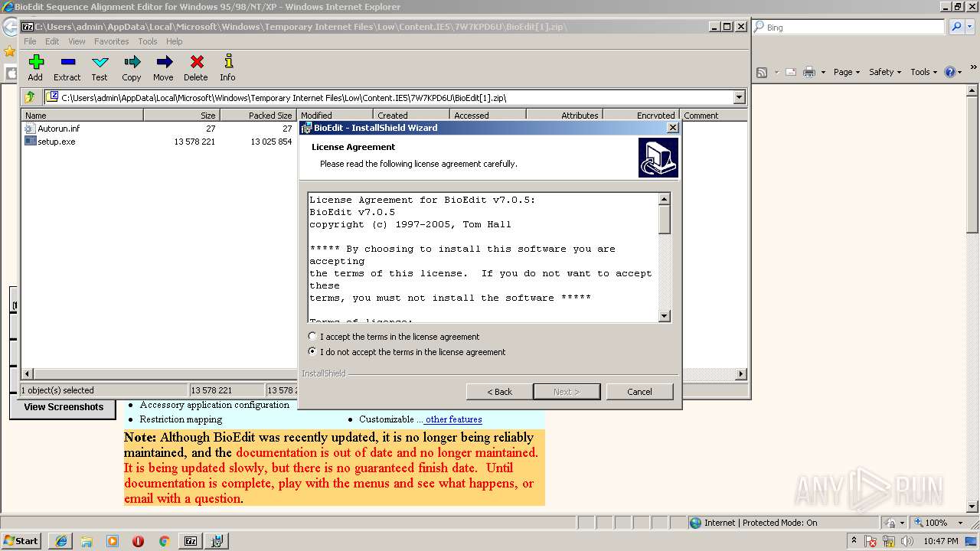Click the Bing search magnifier button
The width and height of the screenshot is (980, 551).
[956, 27]
